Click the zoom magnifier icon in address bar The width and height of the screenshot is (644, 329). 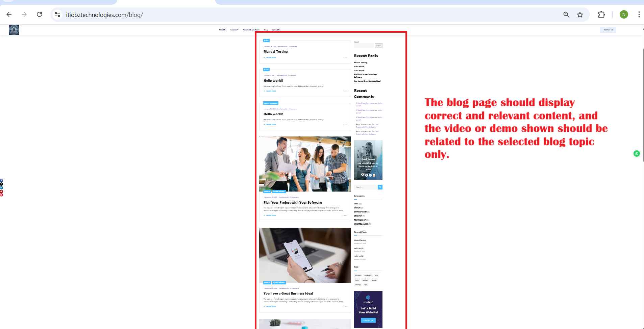pos(566,15)
